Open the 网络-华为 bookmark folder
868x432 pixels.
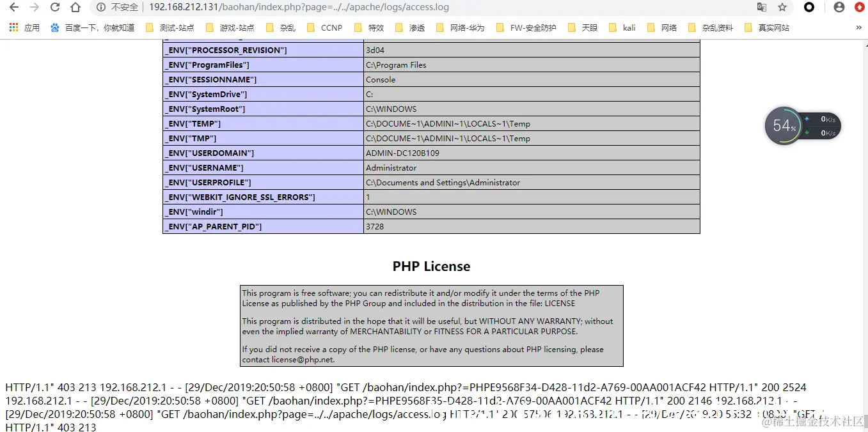pos(460,27)
